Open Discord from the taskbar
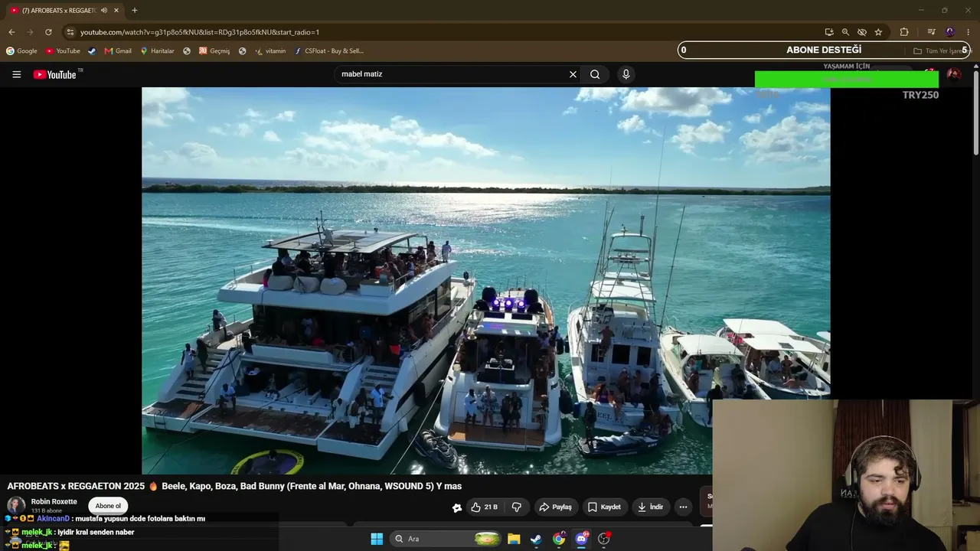 [581, 539]
